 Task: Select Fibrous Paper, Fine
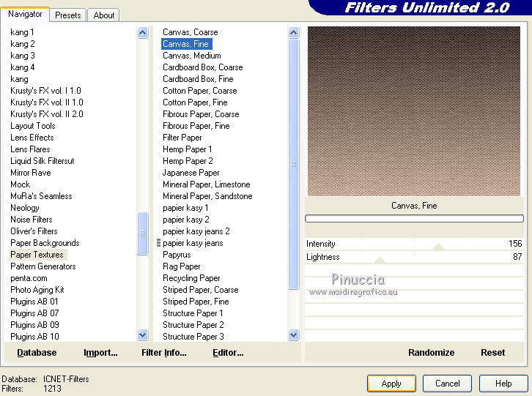click(x=196, y=126)
